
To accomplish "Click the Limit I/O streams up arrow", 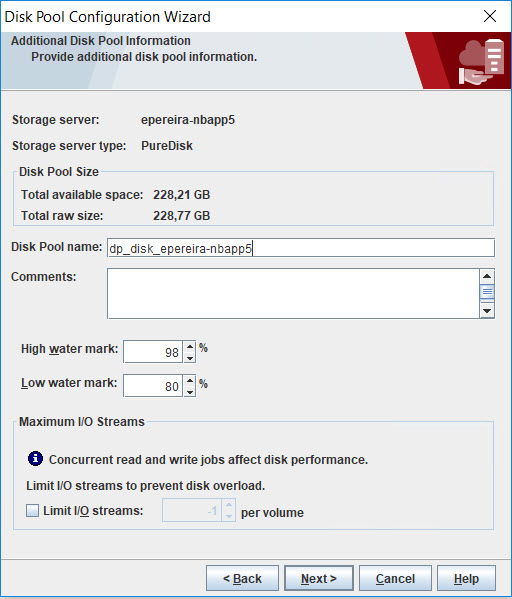I will click(229, 505).
